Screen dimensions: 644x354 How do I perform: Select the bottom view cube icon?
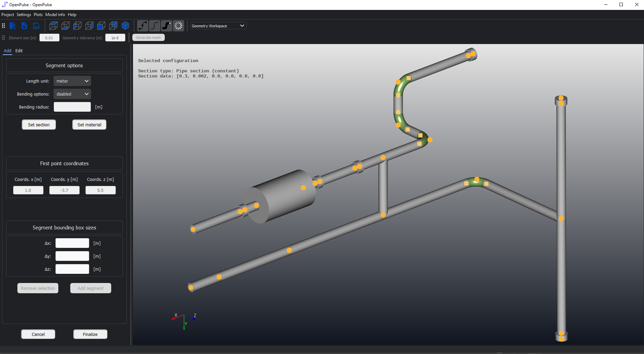[65, 26]
